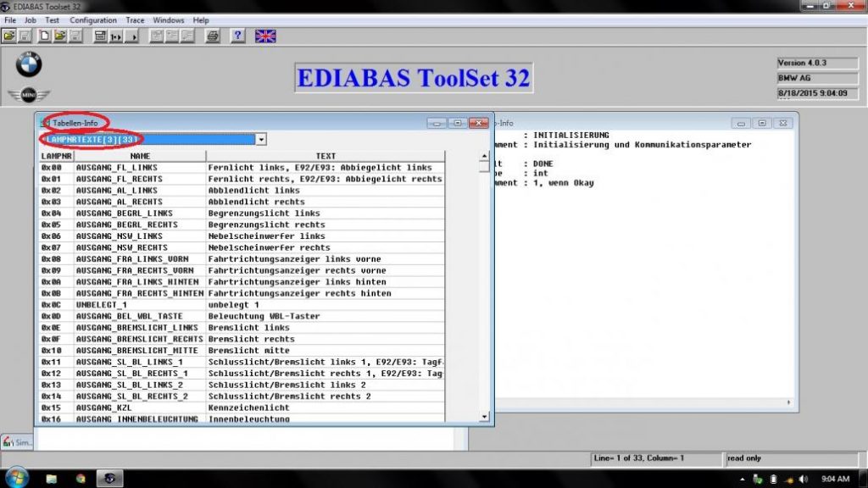
Task: Click the BMW roundel logo
Action: click(28, 64)
